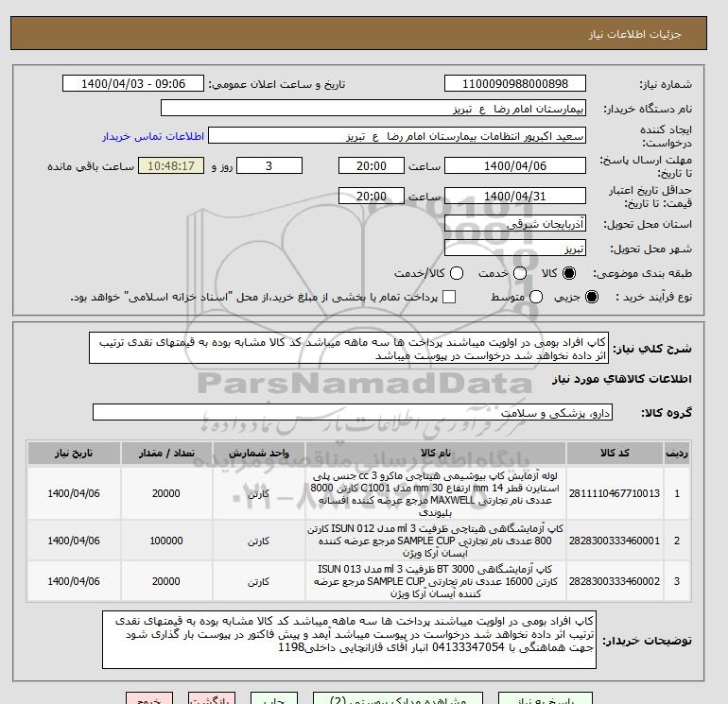Click the تعداد / مقدار column header
The width and height of the screenshot is (728, 704).
[x=166, y=453]
